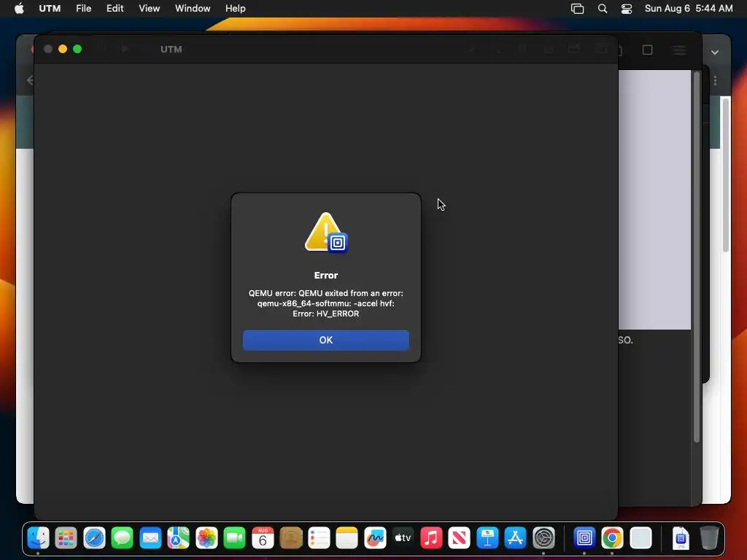This screenshot has height=560, width=747.
Task: Open Finder from the Dock
Action: point(38,538)
